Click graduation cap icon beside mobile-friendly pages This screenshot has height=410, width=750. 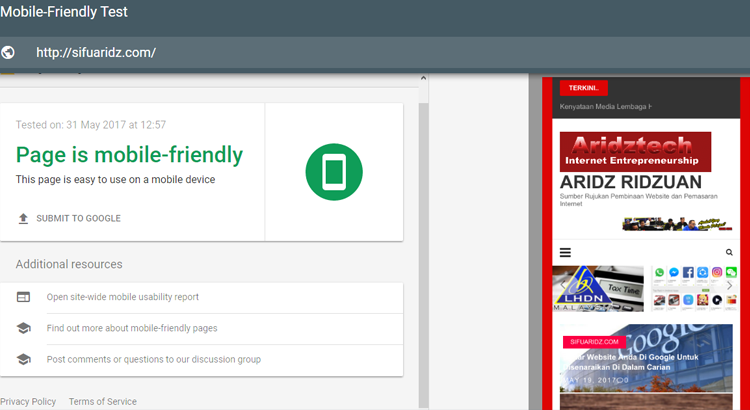tap(23, 328)
